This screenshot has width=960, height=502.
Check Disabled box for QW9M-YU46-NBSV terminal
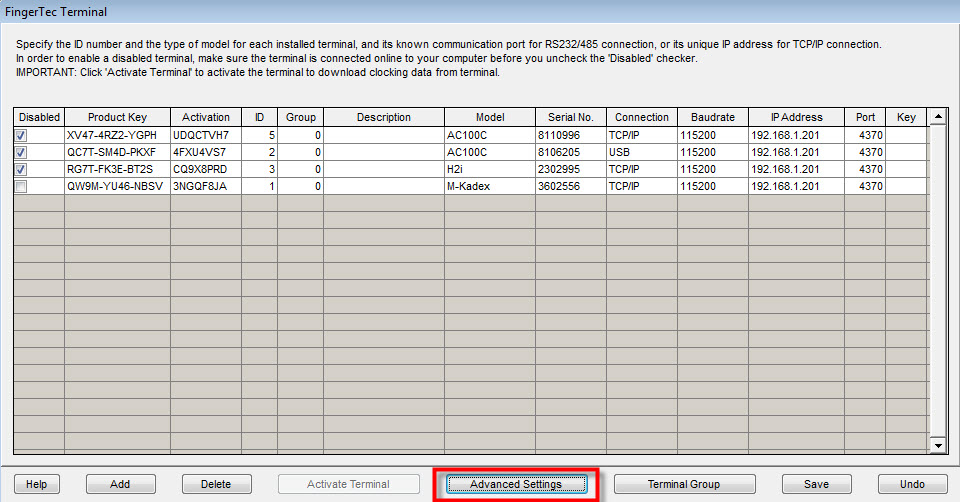pos(21,187)
